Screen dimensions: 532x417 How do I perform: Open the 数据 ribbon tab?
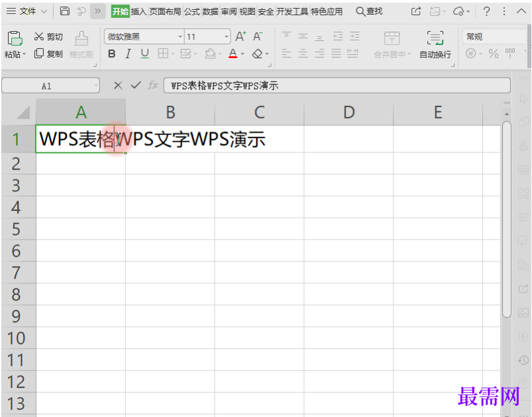click(x=211, y=11)
